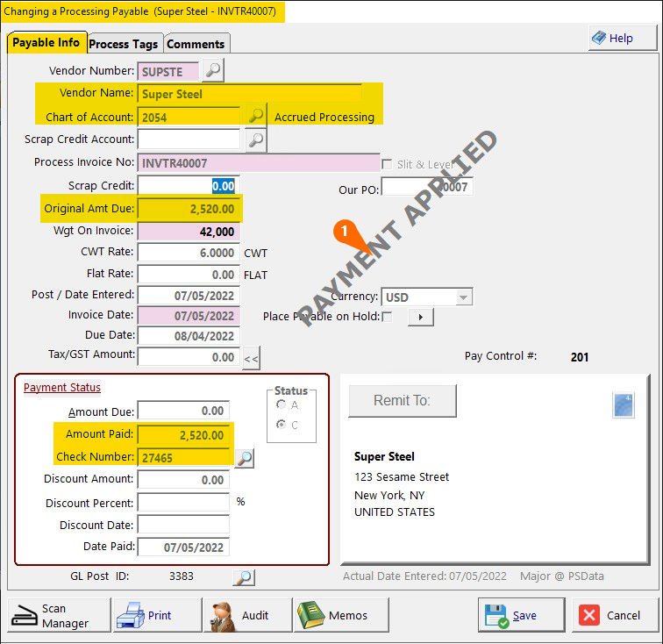Click the Payment Status link
Screen dimensions: 663x644
pyautogui.click(x=62, y=388)
